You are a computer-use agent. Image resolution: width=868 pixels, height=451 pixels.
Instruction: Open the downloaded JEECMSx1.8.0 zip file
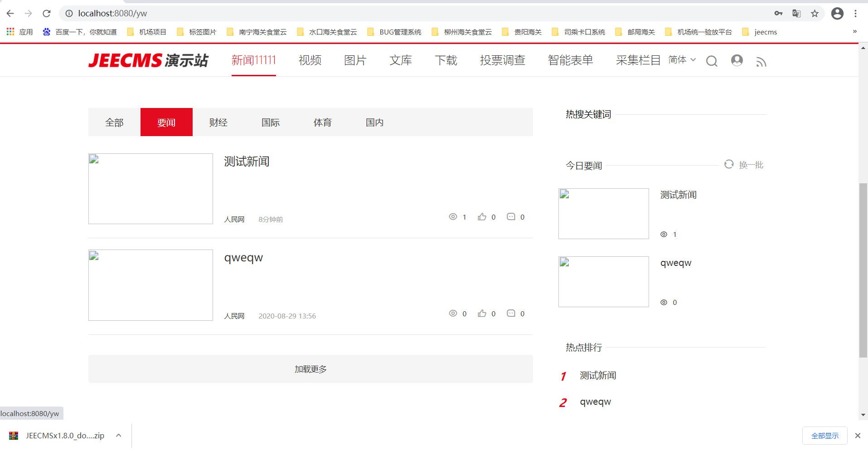[57, 436]
